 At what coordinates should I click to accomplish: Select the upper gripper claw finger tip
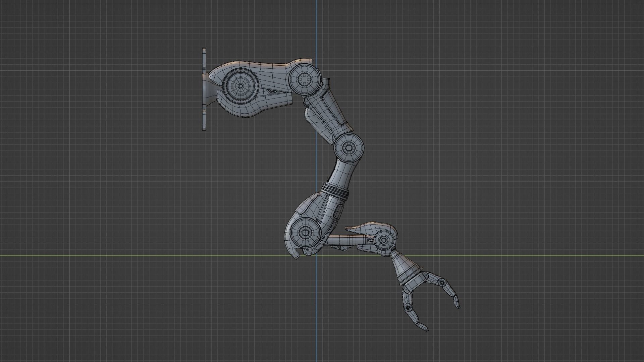[457, 302]
